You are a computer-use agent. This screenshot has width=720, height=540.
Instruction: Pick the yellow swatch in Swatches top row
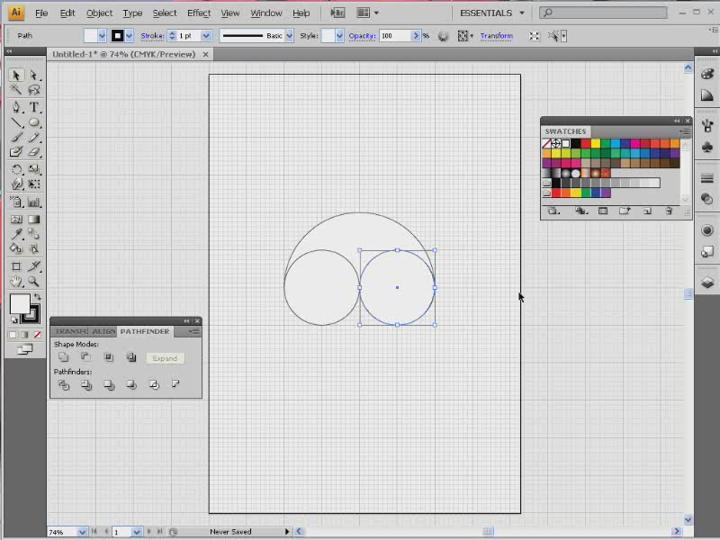coord(596,144)
